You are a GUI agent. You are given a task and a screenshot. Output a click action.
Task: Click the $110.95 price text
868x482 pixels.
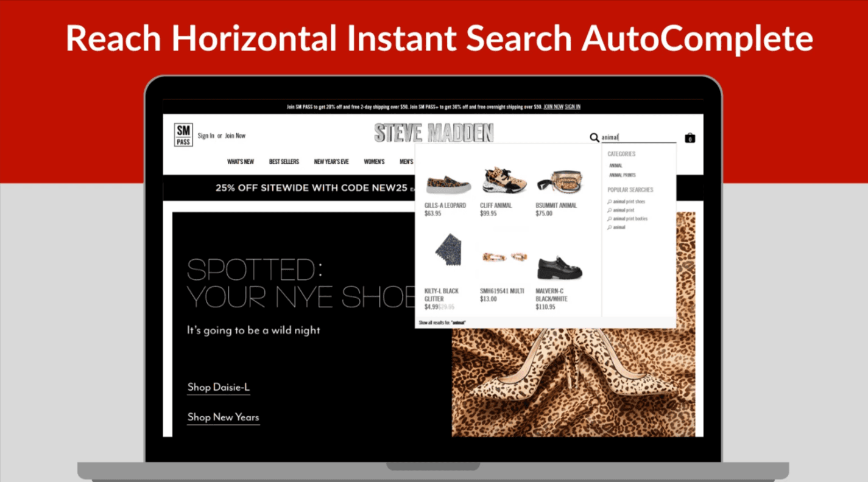pyautogui.click(x=545, y=307)
